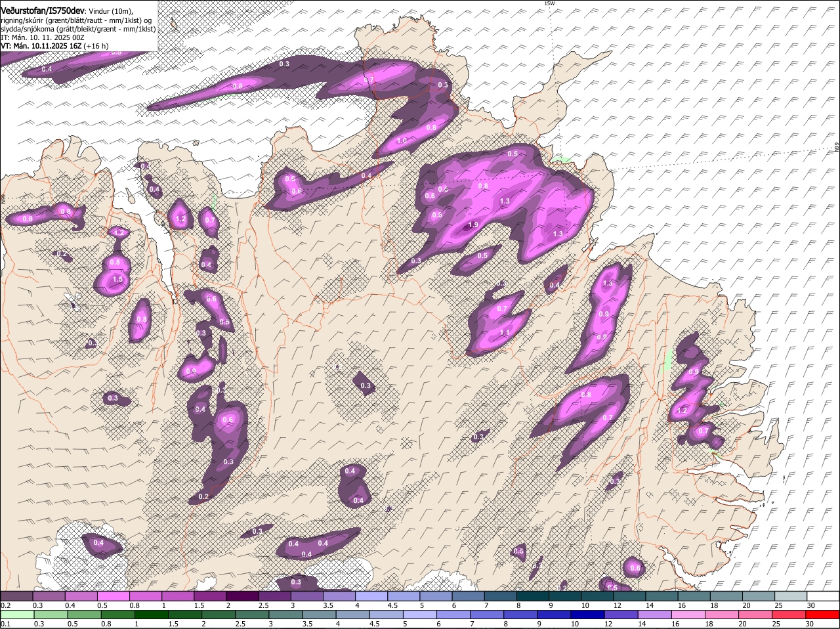Image resolution: width=840 pixels, height=629 pixels.
Task: Click the 30 tick label on upper scale
Action: pyautogui.click(x=811, y=605)
